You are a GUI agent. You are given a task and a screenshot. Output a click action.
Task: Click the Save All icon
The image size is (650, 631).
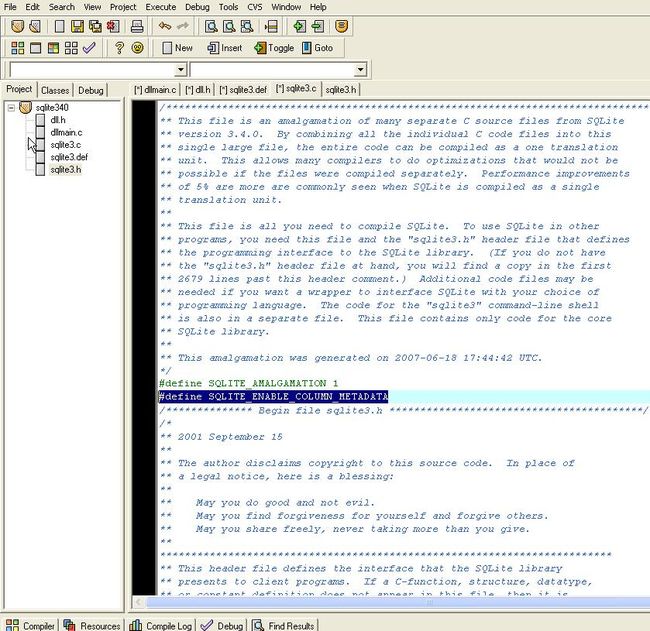click(95, 27)
